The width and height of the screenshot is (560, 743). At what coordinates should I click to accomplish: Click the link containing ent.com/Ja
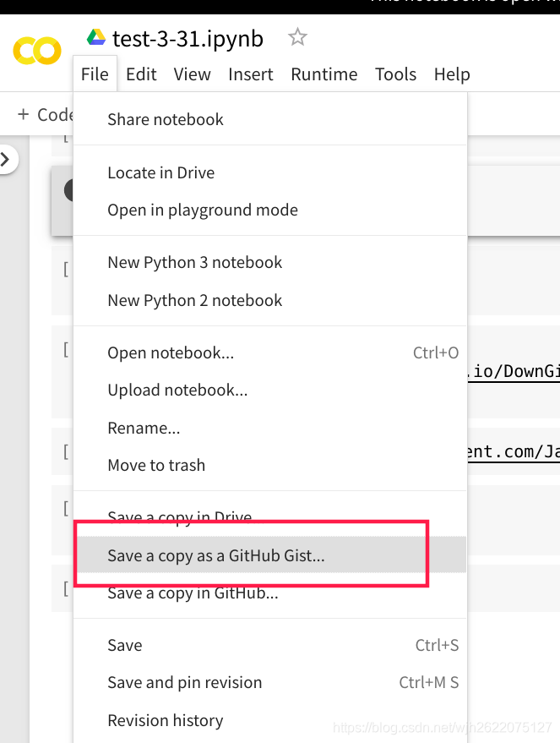514,451
